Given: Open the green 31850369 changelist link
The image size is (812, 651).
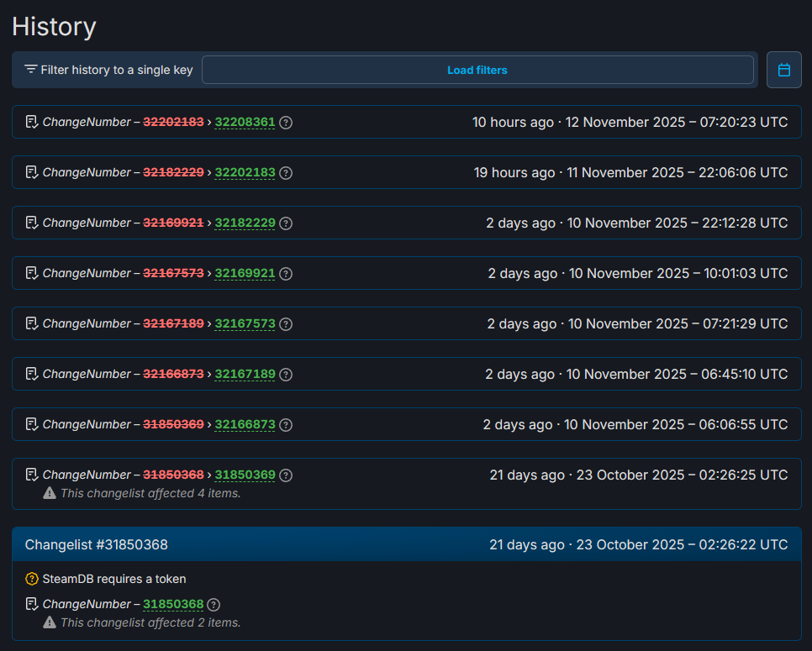Looking at the screenshot, I should [x=245, y=475].
